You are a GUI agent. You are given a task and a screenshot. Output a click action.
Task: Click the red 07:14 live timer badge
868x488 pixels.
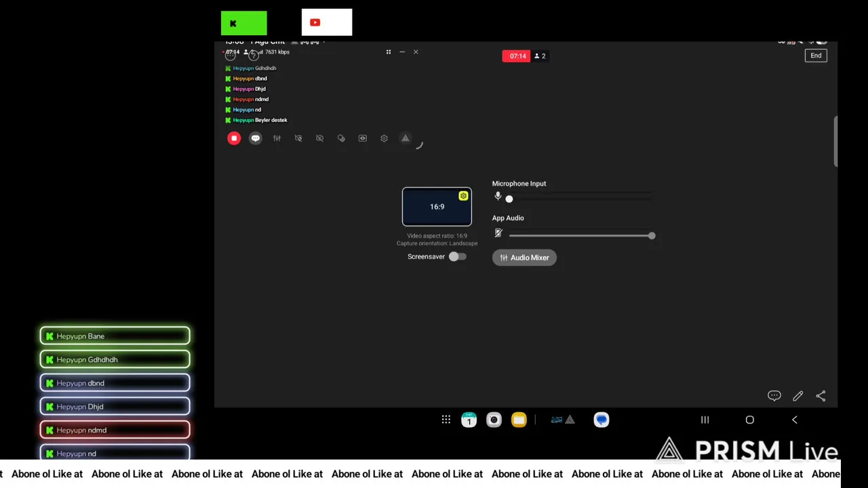pyautogui.click(x=516, y=56)
